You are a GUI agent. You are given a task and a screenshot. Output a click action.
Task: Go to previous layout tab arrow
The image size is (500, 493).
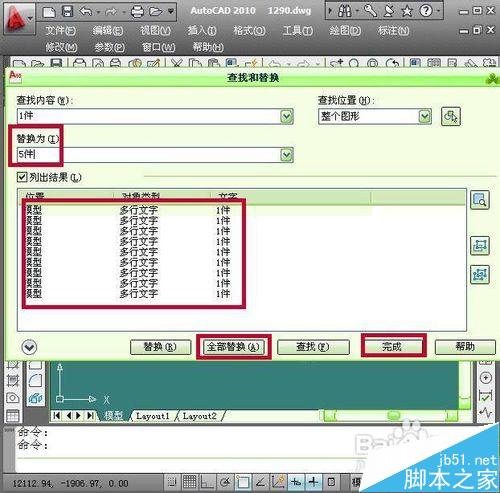pos(69,416)
